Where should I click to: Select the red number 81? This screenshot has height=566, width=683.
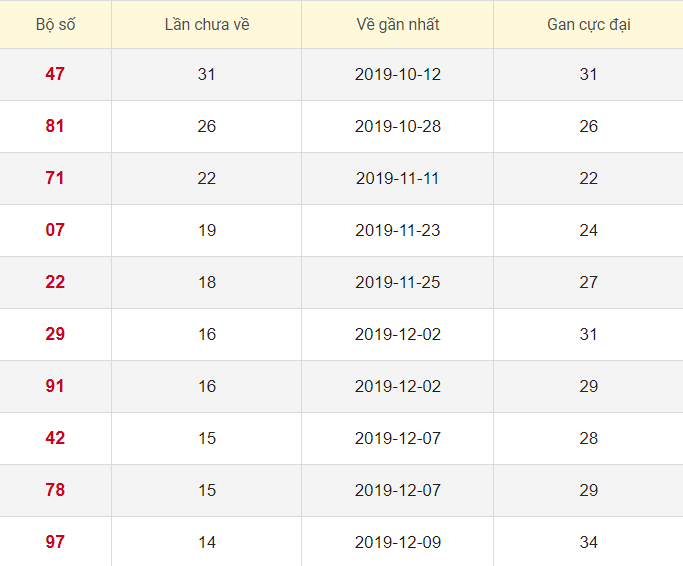pos(55,126)
